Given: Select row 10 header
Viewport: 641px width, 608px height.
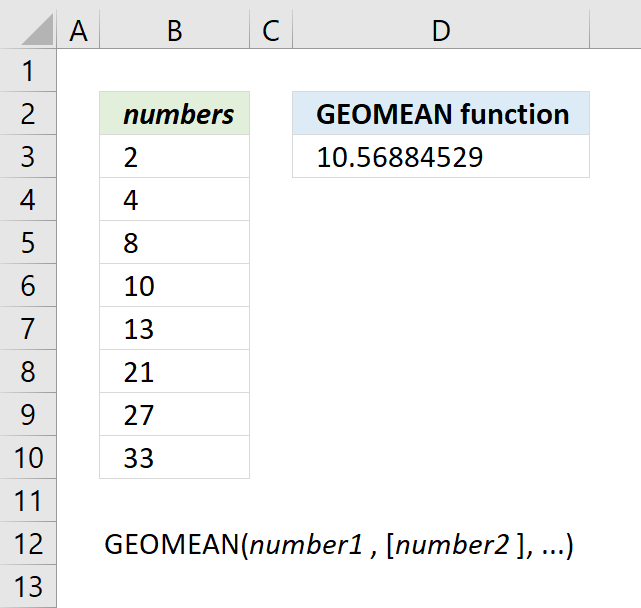Looking at the screenshot, I should coord(28,457).
